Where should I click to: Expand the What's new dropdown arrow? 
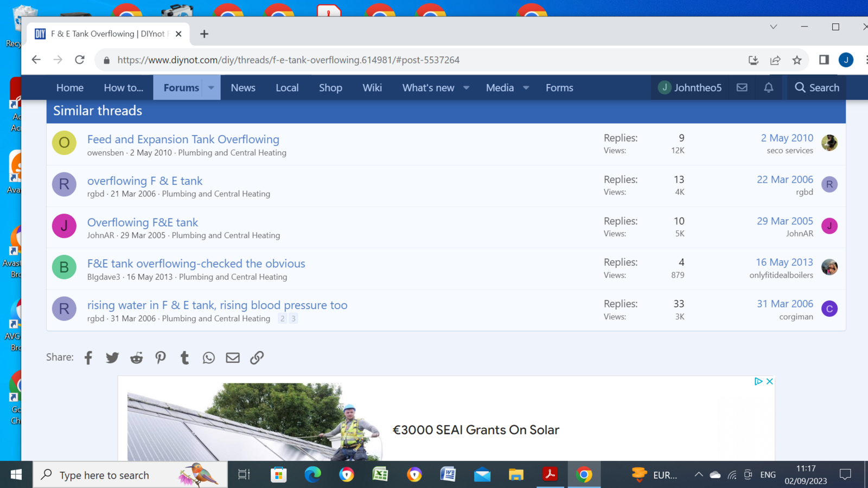point(466,88)
